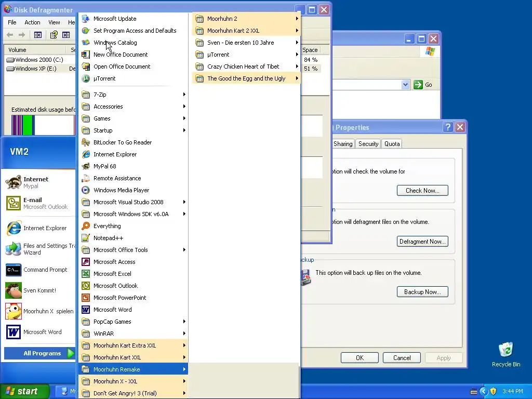532x399 pixels.
Task: Start MyPal 68 browser
Action: click(x=133, y=166)
